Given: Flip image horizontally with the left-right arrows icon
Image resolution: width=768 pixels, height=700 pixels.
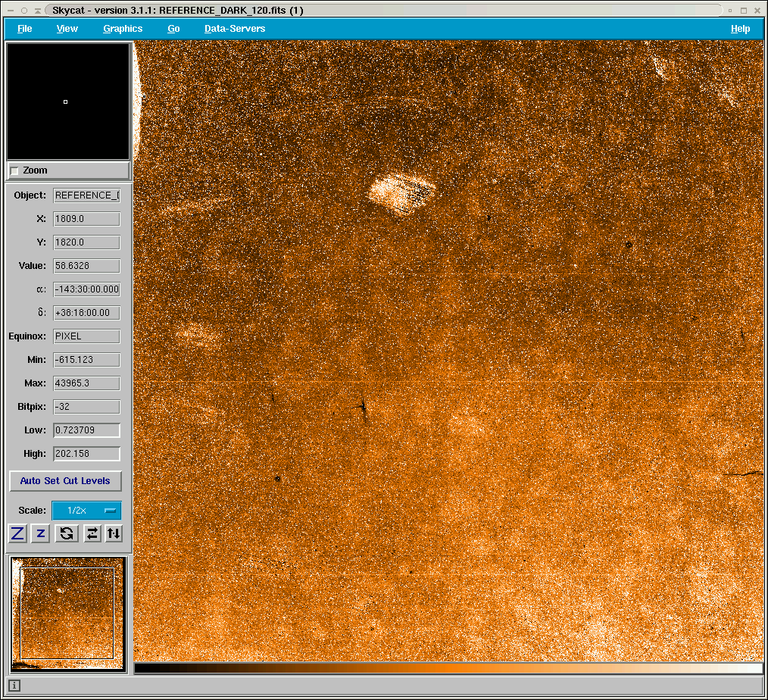Looking at the screenshot, I should coord(92,533).
